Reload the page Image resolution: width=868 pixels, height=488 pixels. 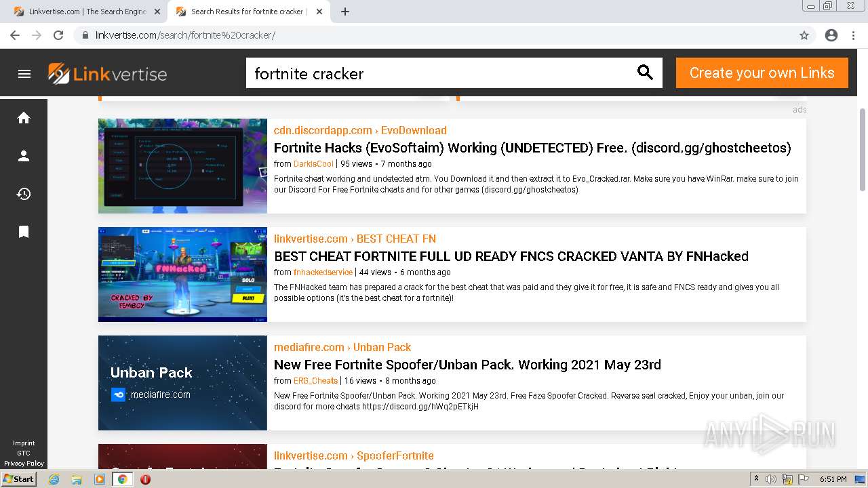(x=58, y=35)
